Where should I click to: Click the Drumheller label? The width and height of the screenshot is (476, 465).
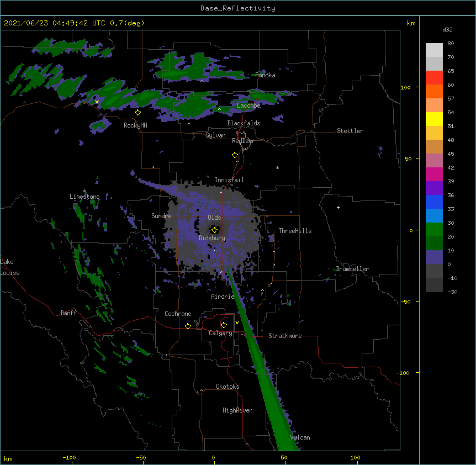click(x=352, y=269)
